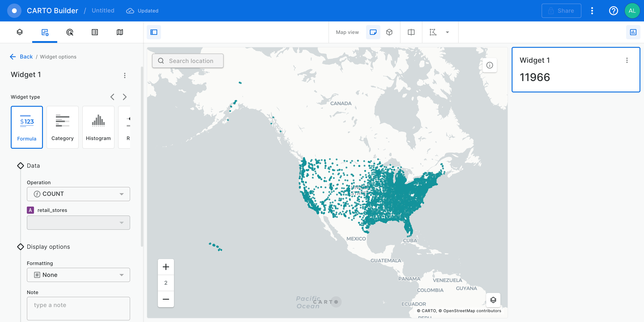Click the Share button
Screen dimensions: 644x322
click(561, 11)
